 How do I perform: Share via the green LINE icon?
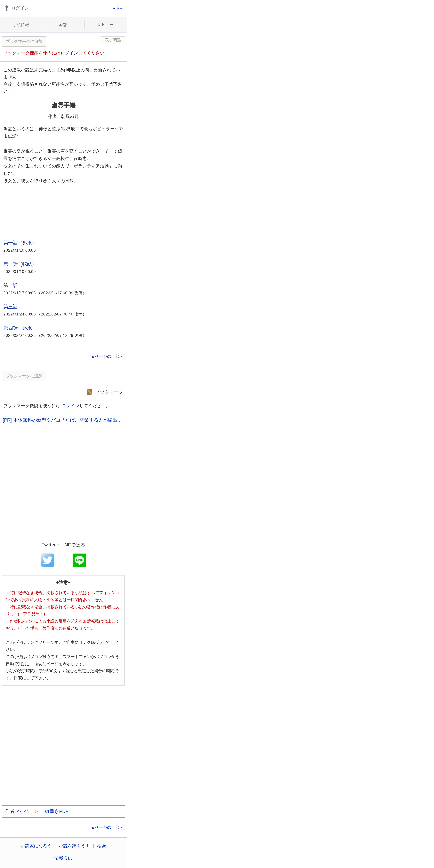[79, 560]
